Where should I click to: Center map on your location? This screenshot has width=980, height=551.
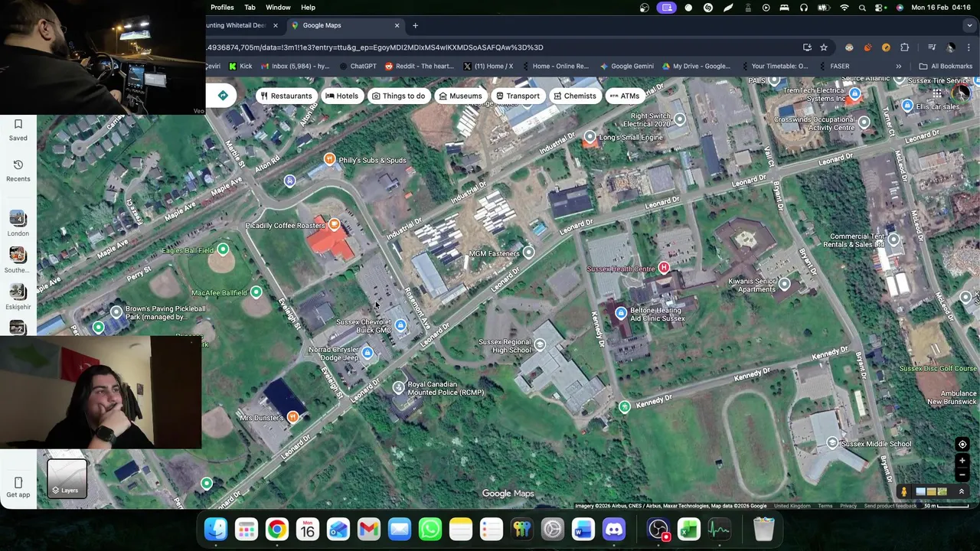coord(962,444)
